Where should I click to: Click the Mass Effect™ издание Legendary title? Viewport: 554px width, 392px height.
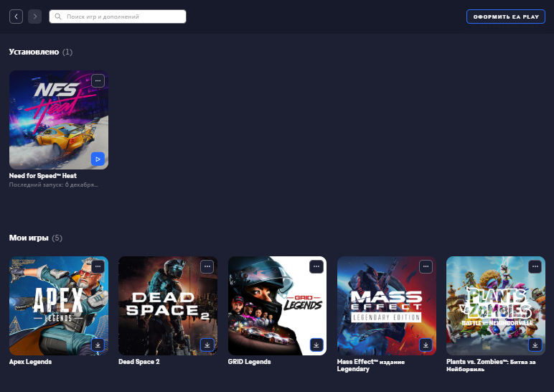[x=371, y=365]
